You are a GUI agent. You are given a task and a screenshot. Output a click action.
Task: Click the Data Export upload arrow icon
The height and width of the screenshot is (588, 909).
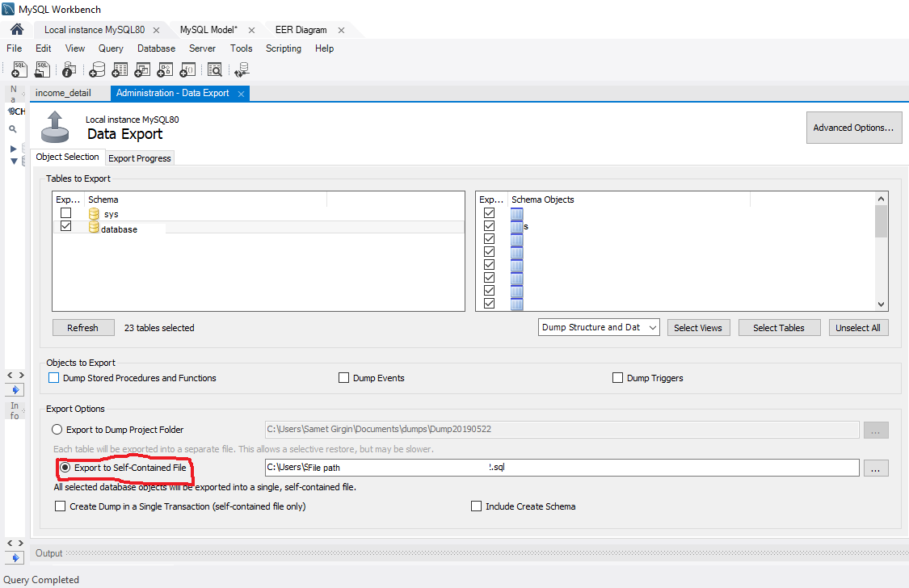click(x=55, y=127)
